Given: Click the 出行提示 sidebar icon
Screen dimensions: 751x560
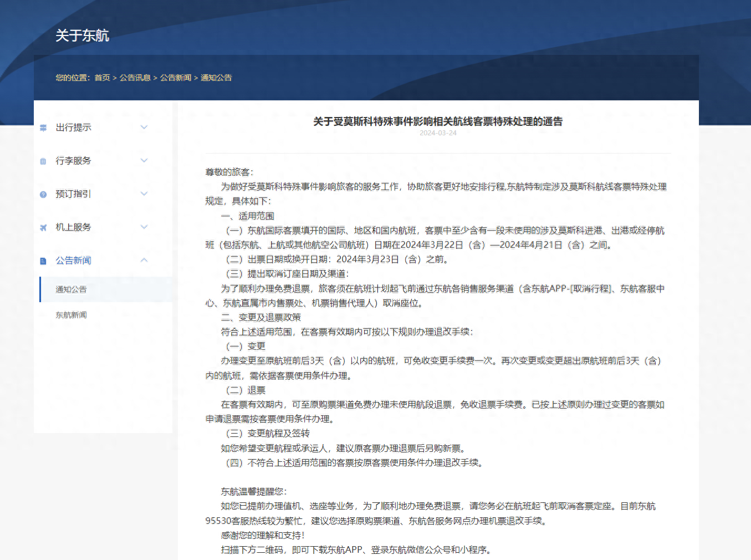Looking at the screenshot, I should [43, 128].
